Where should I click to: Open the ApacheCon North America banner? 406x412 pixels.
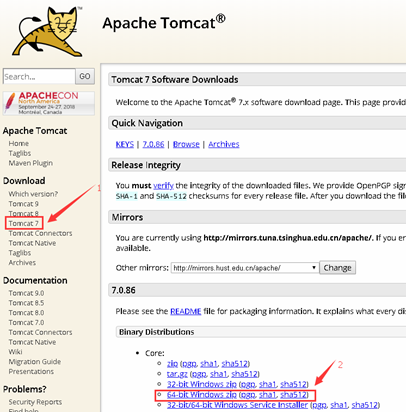click(49, 103)
